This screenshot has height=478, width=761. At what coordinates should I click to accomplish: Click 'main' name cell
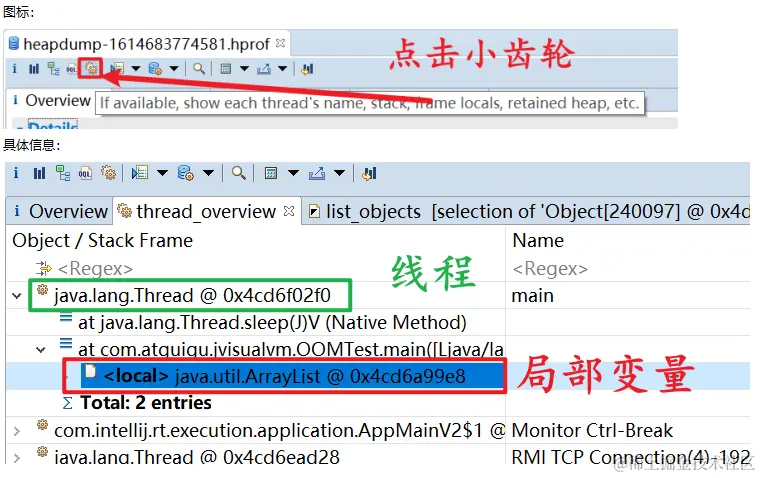[x=532, y=296]
